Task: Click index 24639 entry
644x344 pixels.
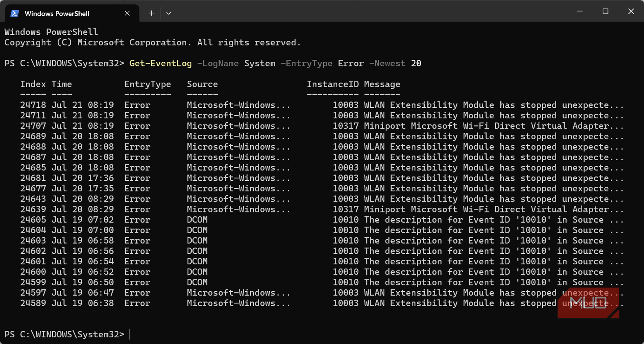Action: pos(322,209)
